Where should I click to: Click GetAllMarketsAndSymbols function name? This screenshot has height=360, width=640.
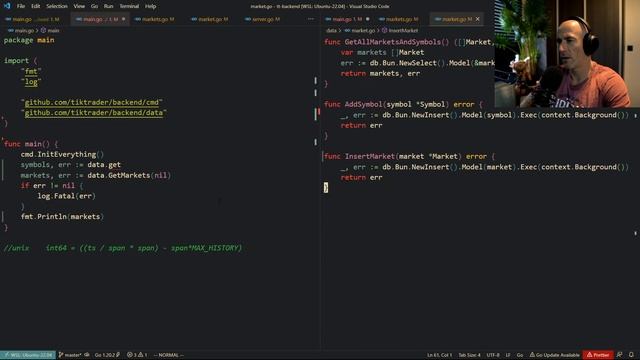[x=394, y=42]
